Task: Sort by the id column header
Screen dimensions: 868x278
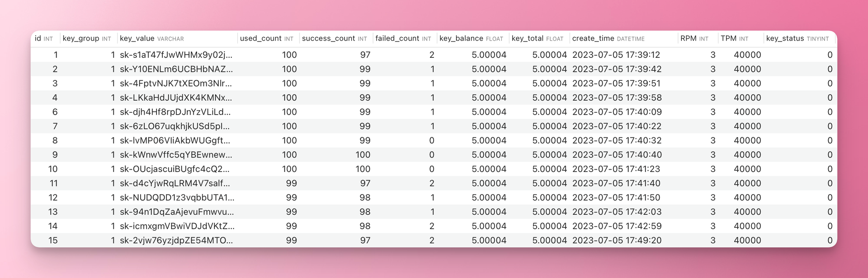Action: coord(43,38)
